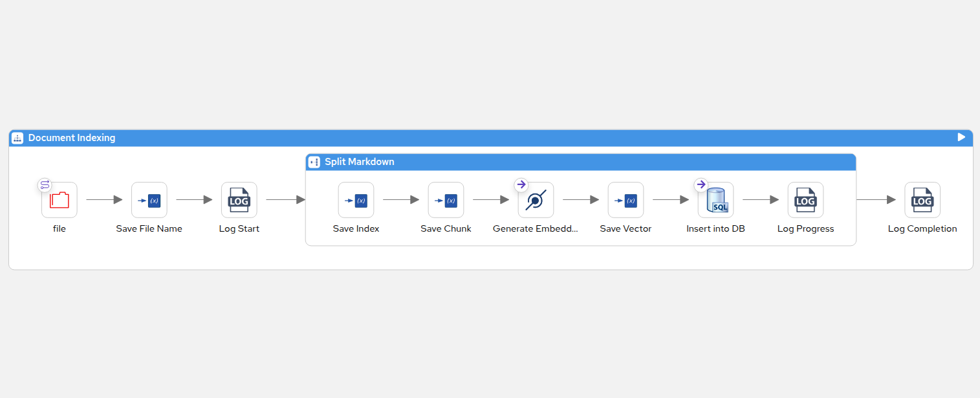Screen dimensions: 980x398
Task: Click the Log Completion logger icon
Action: [x=922, y=200]
